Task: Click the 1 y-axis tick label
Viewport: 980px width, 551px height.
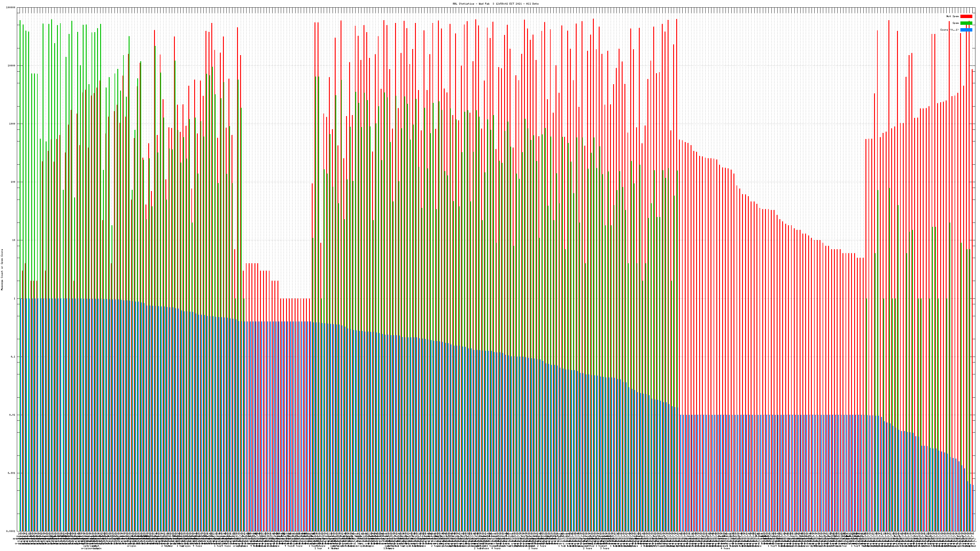Action: coord(14,298)
